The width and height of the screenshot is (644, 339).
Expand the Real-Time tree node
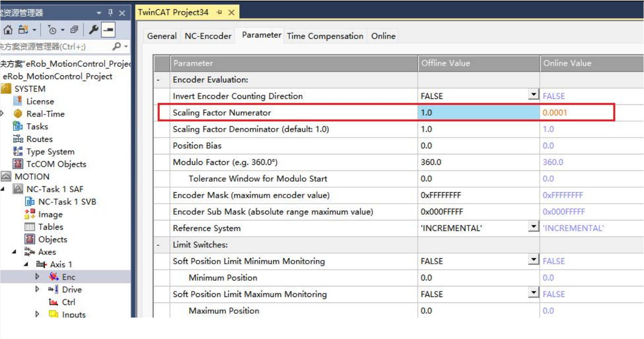[x=3, y=114]
